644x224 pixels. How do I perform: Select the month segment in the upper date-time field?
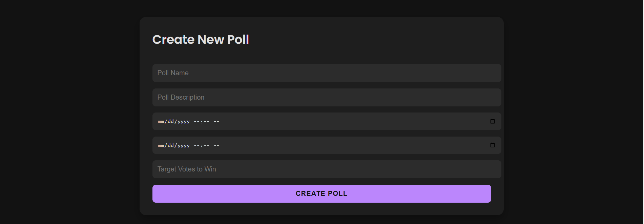click(x=161, y=122)
